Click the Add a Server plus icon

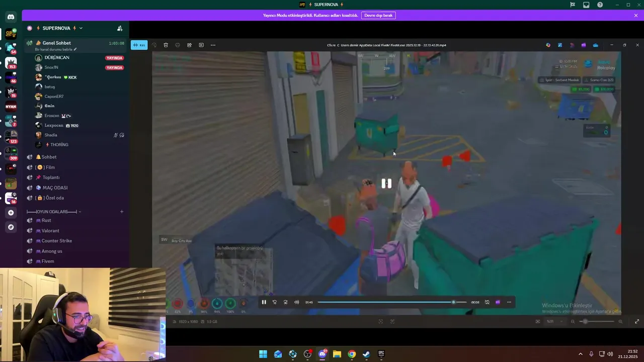pyautogui.click(x=11, y=213)
